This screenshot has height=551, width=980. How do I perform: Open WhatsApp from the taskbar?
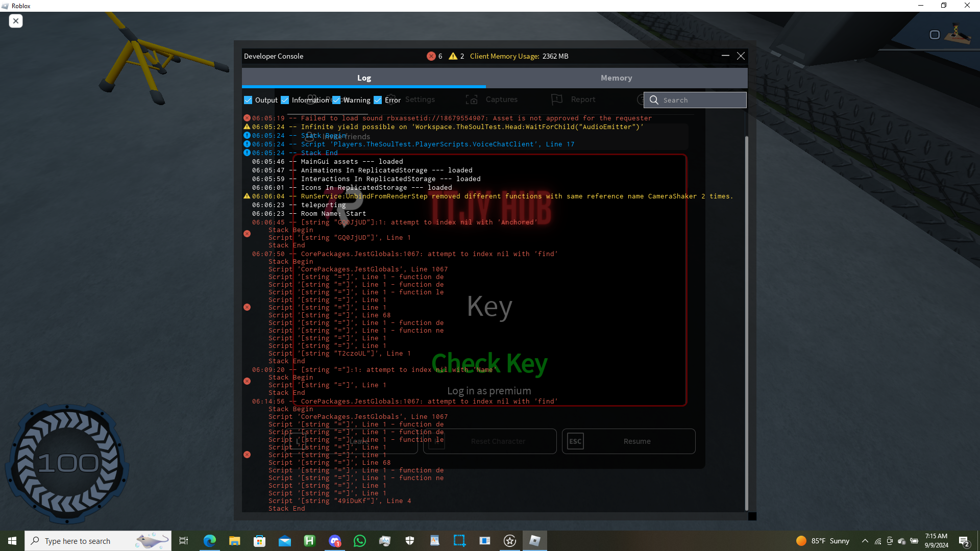(360, 541)
